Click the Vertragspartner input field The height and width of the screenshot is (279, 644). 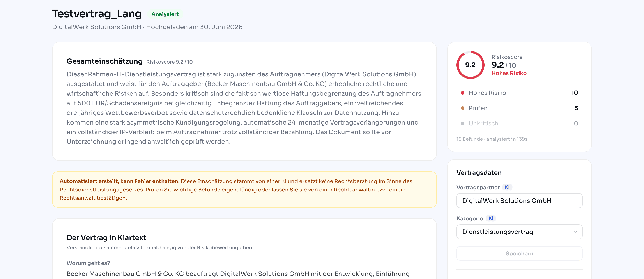coord(519,201)
